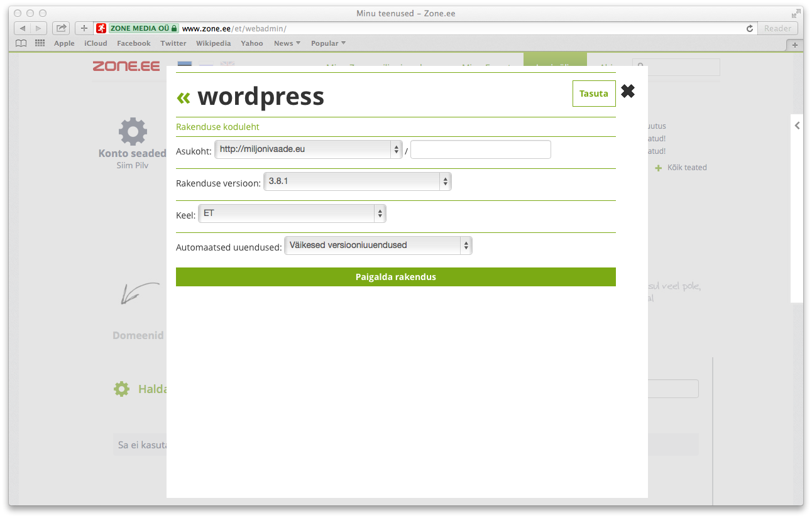
Task: Click the ZONE.EE logo
Action: pos(126,66)
